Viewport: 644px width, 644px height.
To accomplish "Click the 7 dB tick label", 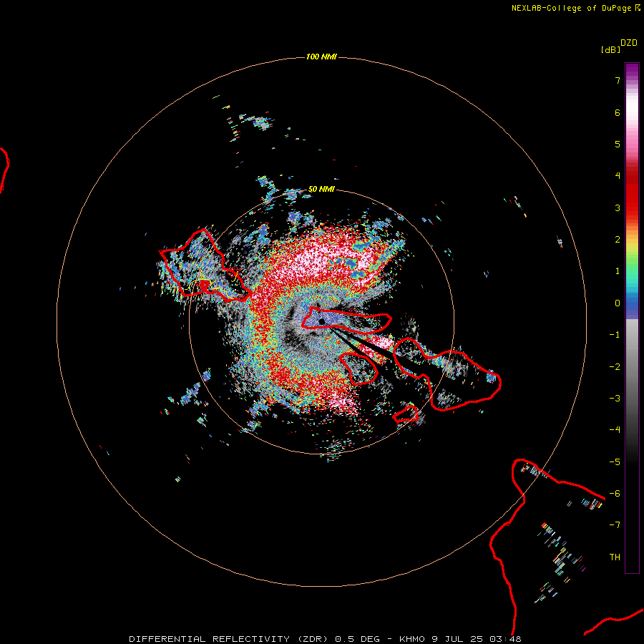I will click(618, 81).
